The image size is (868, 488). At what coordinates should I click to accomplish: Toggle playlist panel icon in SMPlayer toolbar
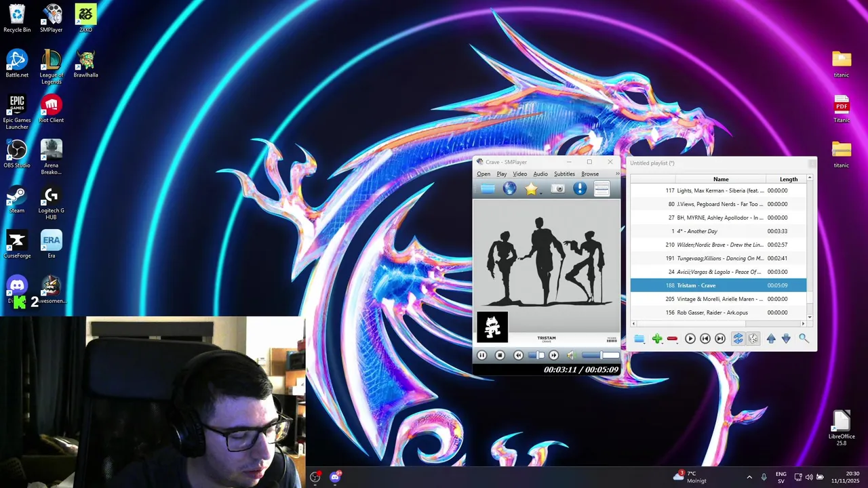click(601, 189)
